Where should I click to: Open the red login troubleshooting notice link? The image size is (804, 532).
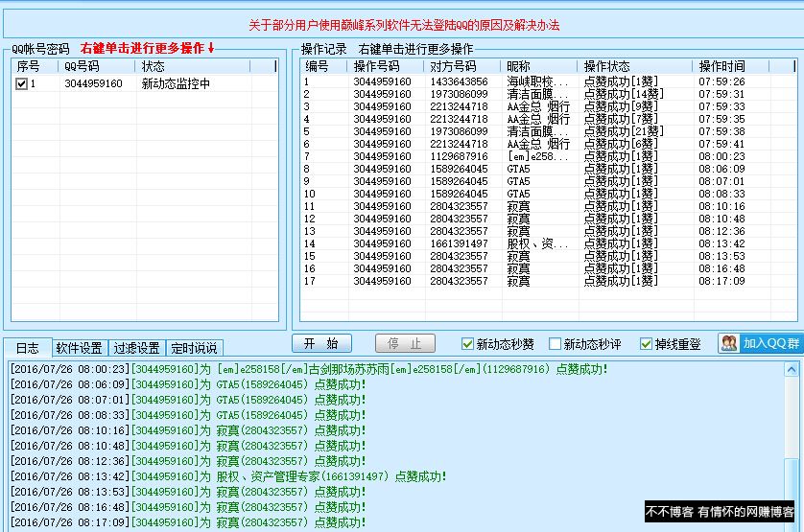pyautogui.click(x=403, y=25)
